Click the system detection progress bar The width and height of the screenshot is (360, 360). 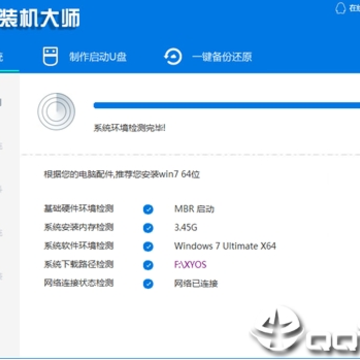point(227,106)
